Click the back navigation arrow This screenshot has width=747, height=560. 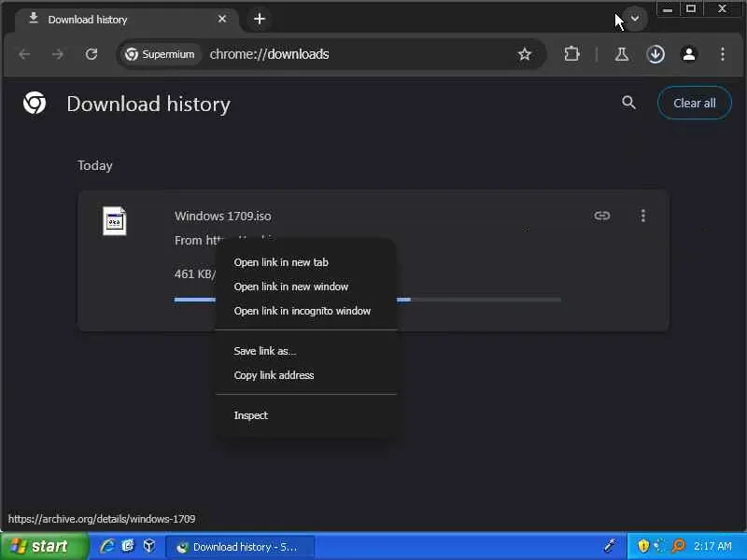[x=25, y=54]
